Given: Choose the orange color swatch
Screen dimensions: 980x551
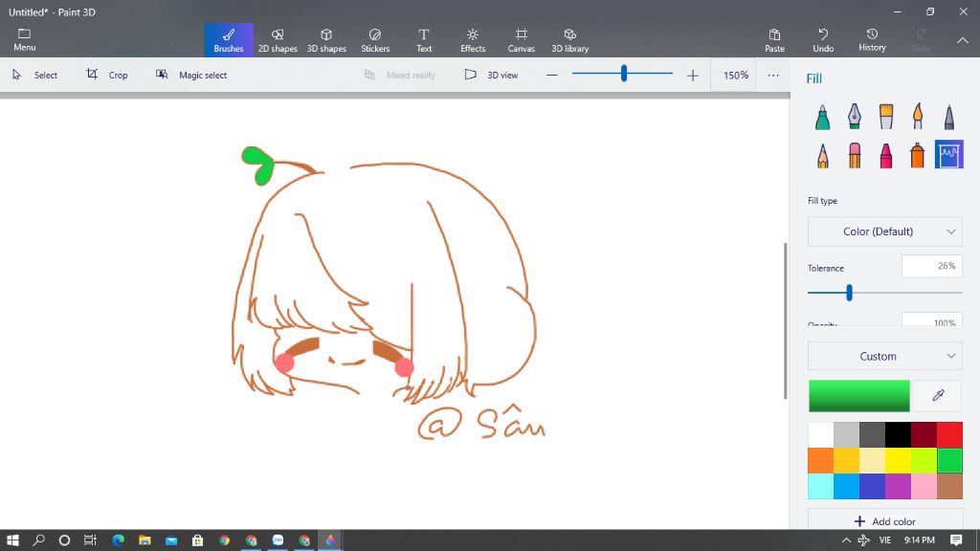Looking at the screenshot, I should point(820,460).
